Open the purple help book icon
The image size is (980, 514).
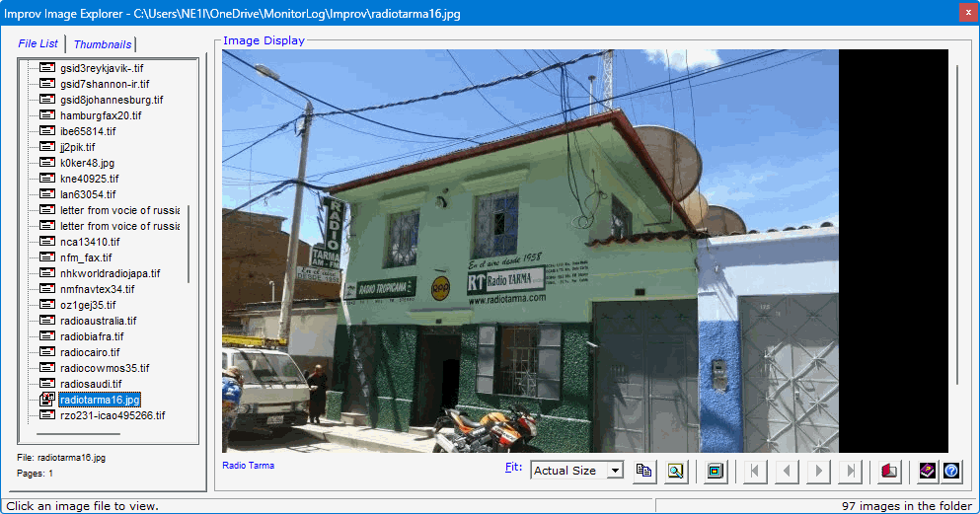coord(928,471)
